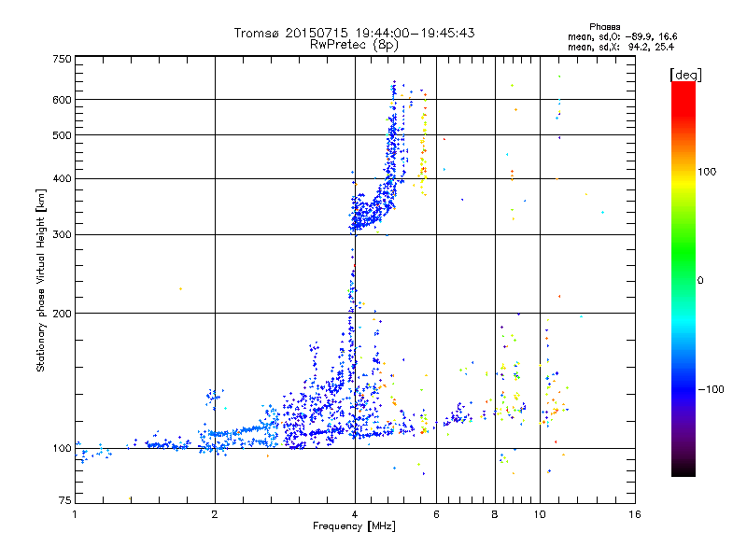
Task: Click the 'RwPretec (8p)' subtitle
Action: coord(354,45)
